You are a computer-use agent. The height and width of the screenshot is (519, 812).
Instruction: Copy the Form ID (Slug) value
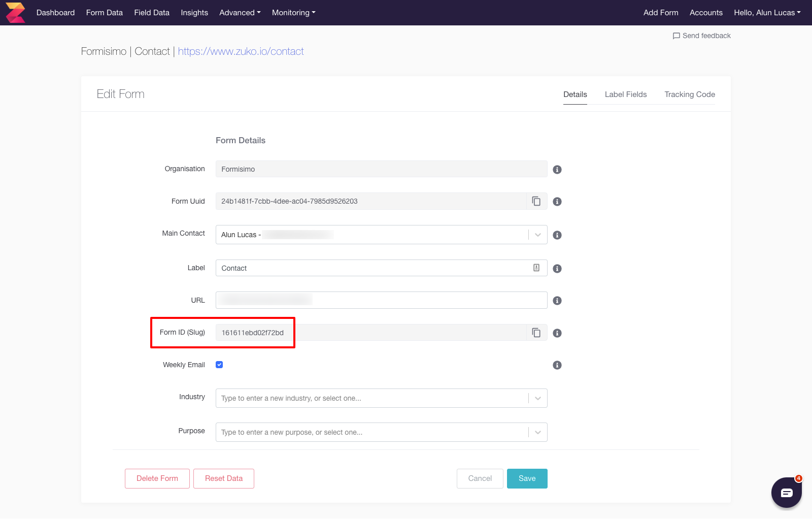coord(536,333)
